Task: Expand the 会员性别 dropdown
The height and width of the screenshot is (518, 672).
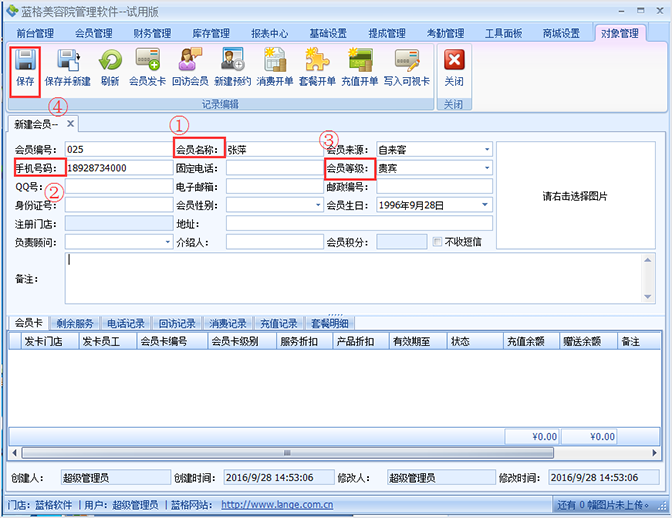Action: click(318, 205)
